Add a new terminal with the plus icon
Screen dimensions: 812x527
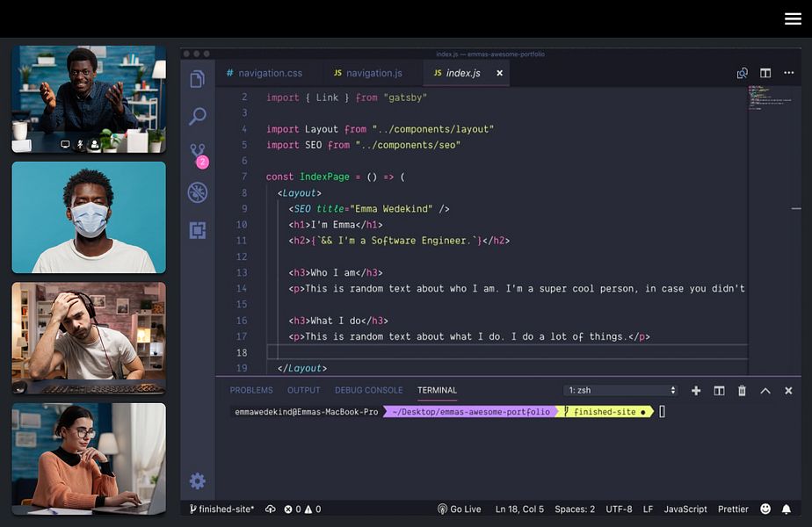click(695, 390)
